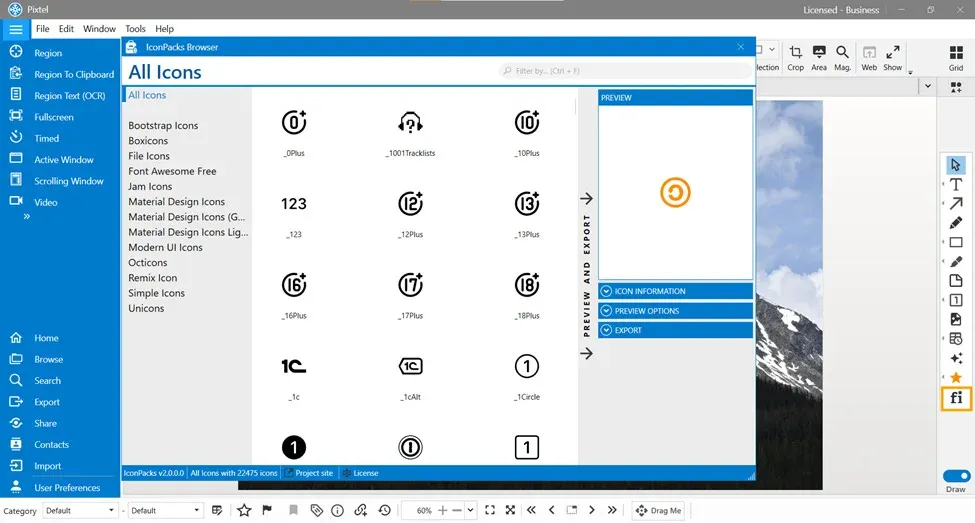The width and height of the screenshot is (975, 523).
Task: Select the Highlighter tool below the rectangle
Action: point(956,261)
